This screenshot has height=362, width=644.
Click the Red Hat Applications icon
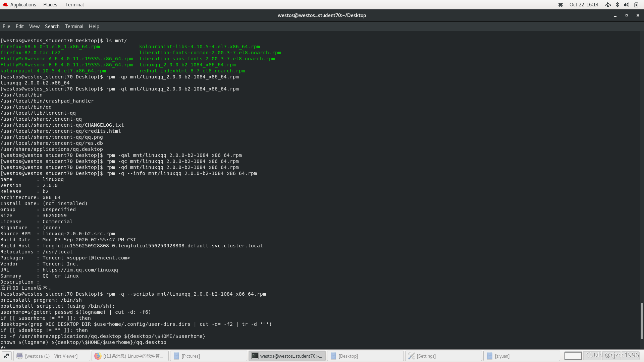(5, 5)
